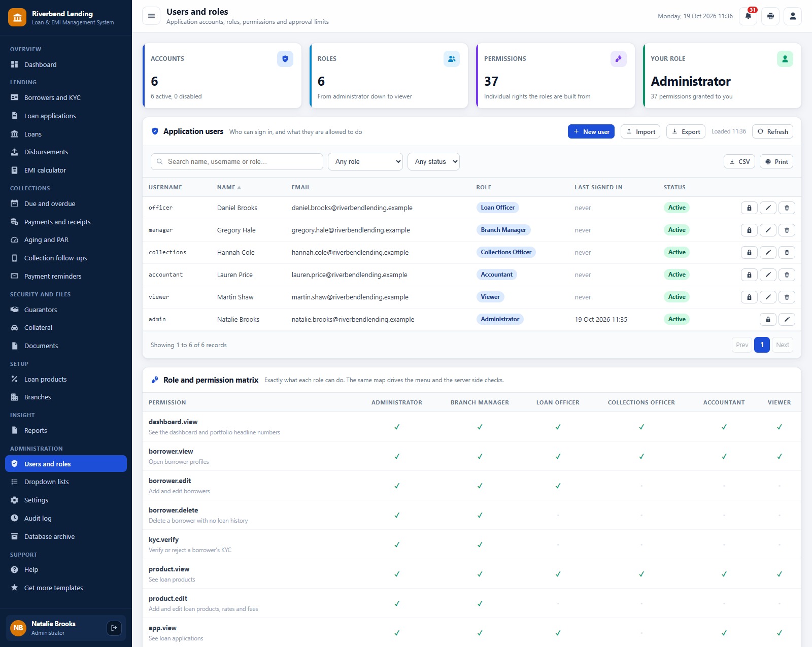Click the Print button above table

point(776,161)
